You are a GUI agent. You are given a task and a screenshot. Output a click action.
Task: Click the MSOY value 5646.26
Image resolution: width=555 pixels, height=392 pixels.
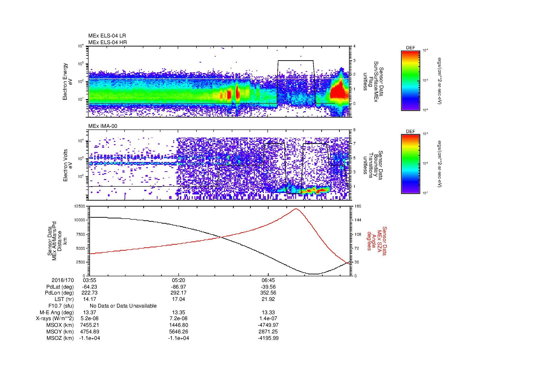(179, 332)
